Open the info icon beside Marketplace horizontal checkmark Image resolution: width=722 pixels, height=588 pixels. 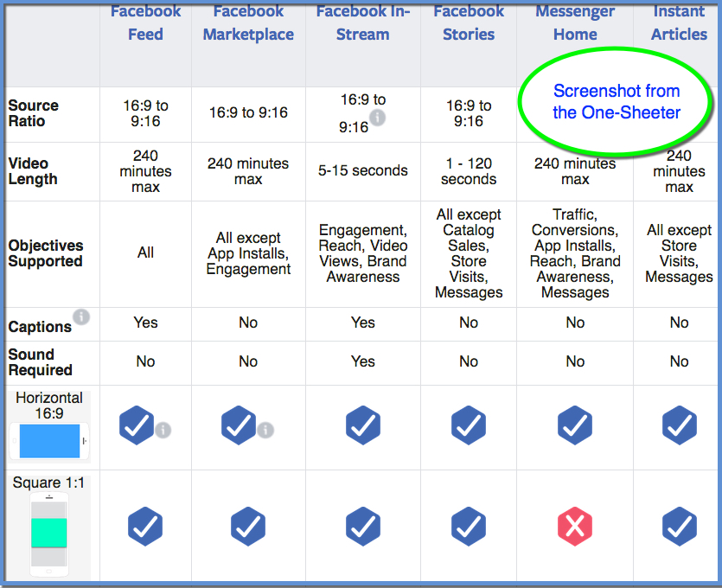pos(265,430)
